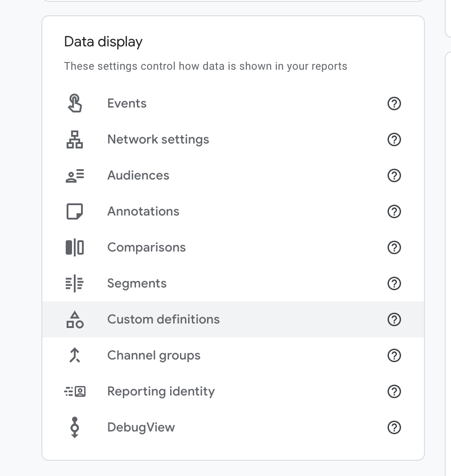The height and width of the screenshot is (476, 451).
Task: Click the Network settings hierarchy icon
Action: tap(75, 139)
